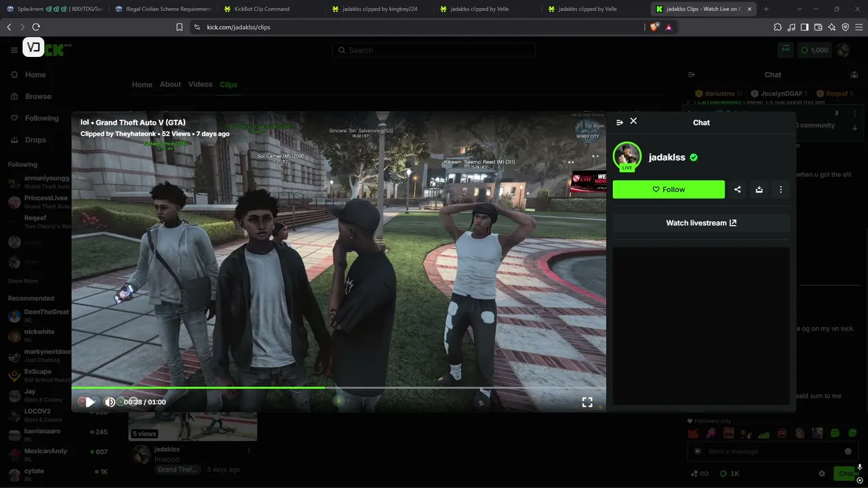The width and height of the screenshot is (868, 488).
Task: Open the Leo AI sparkle icon
Action: click(x=831, y=27)
